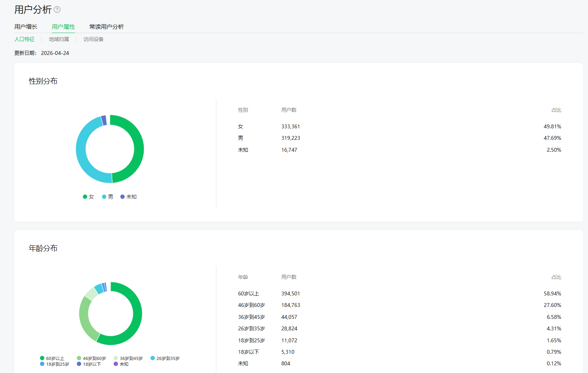Toggle the 46岁到60岁 legend item
Viewport: 588px width, 373px height.
pos(91,358)
